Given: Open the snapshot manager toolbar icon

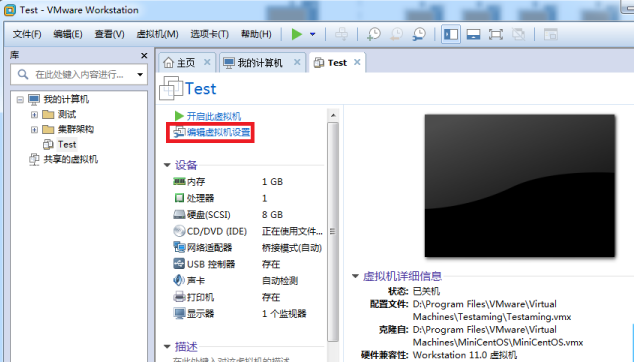Looking at the screenshot, I should [419, 34].
